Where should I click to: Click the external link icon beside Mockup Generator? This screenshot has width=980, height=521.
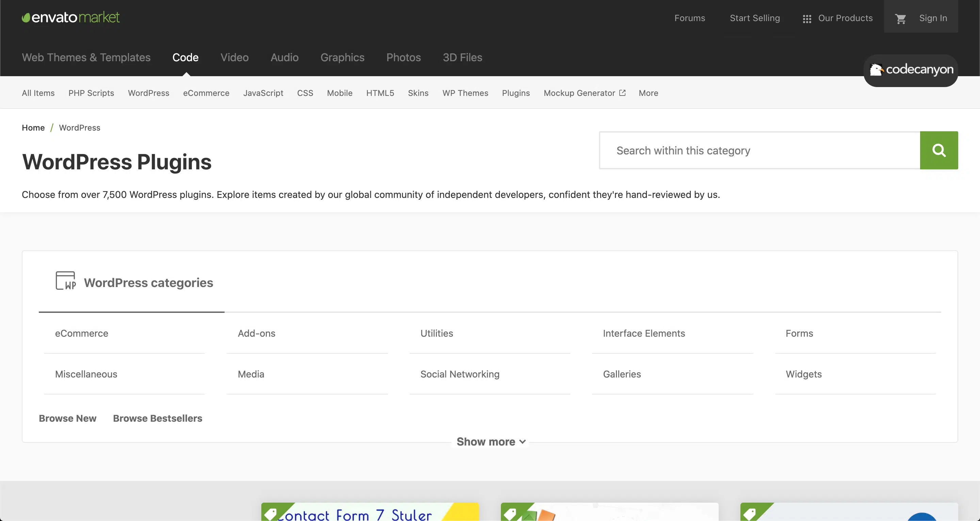[x=622, y=93]
